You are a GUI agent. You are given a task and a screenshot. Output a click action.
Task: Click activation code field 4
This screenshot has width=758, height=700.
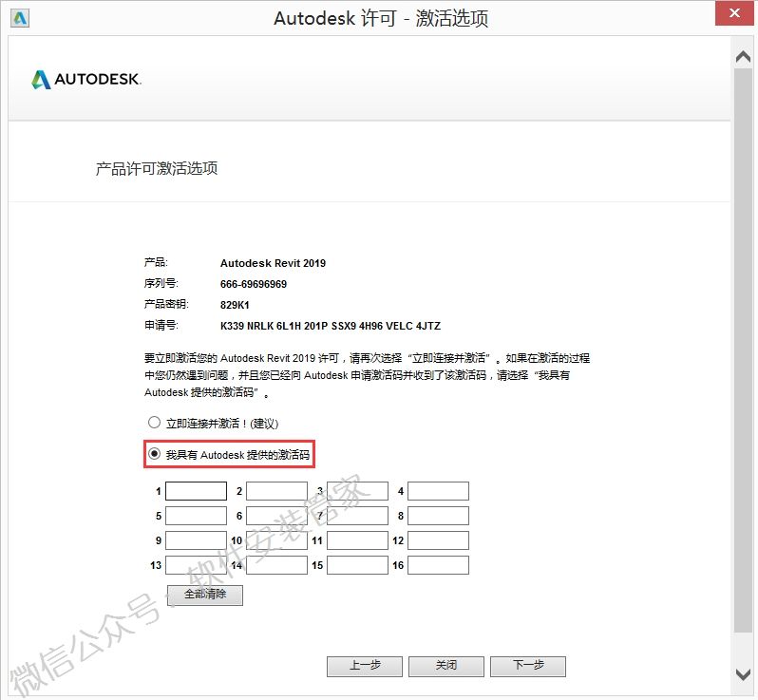pyautogui.click(x=438, y=491)
